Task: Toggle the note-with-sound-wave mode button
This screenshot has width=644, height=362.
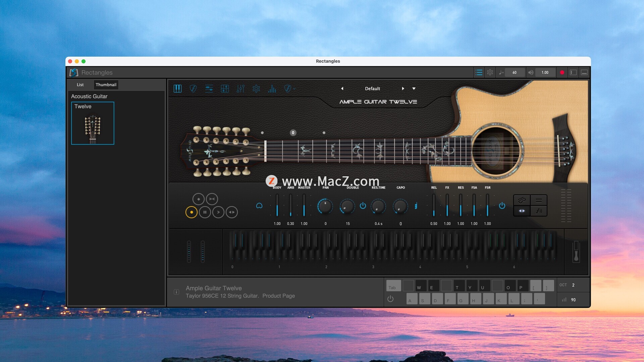Action: click(x=539, y=211)
